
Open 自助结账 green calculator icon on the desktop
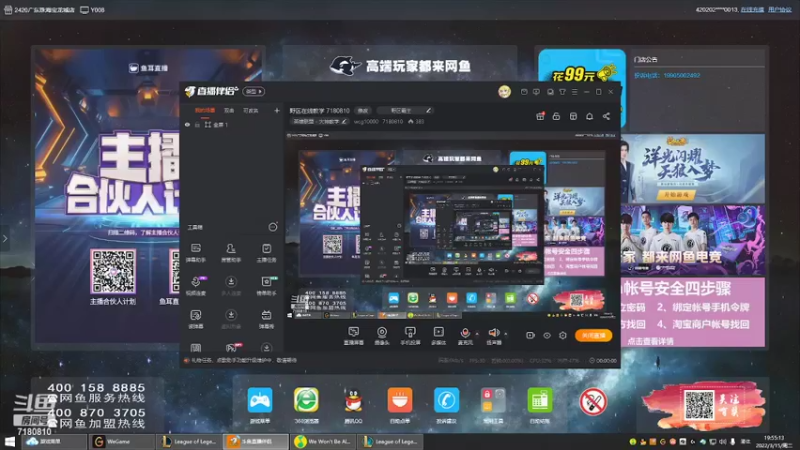pos(540,406)
